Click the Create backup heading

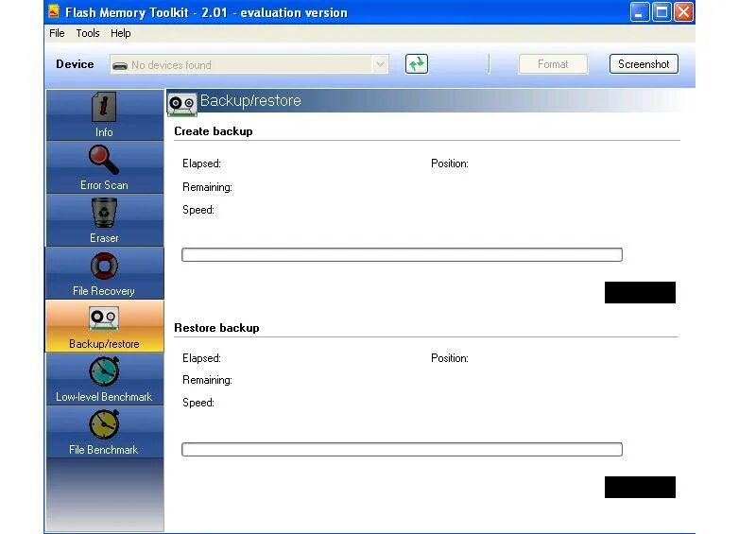pyautogui.click(x=214, y=131)
